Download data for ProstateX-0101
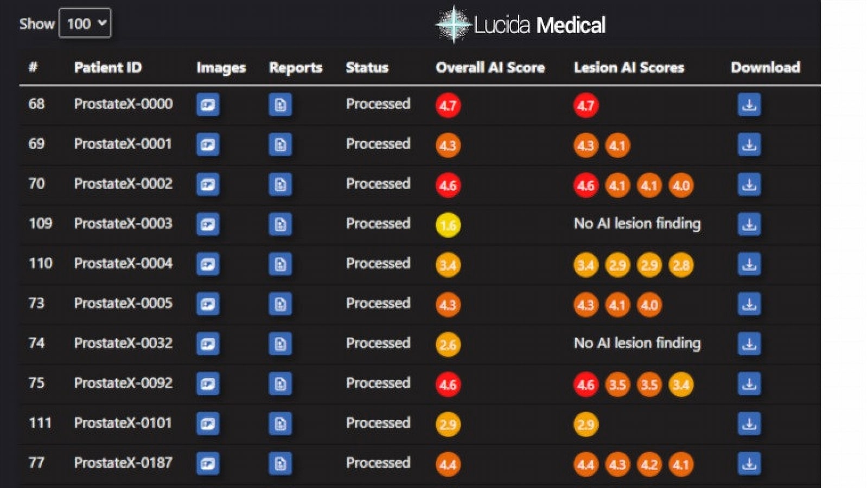The width and height of the screenshot is (868, 488). click(749, 423)
